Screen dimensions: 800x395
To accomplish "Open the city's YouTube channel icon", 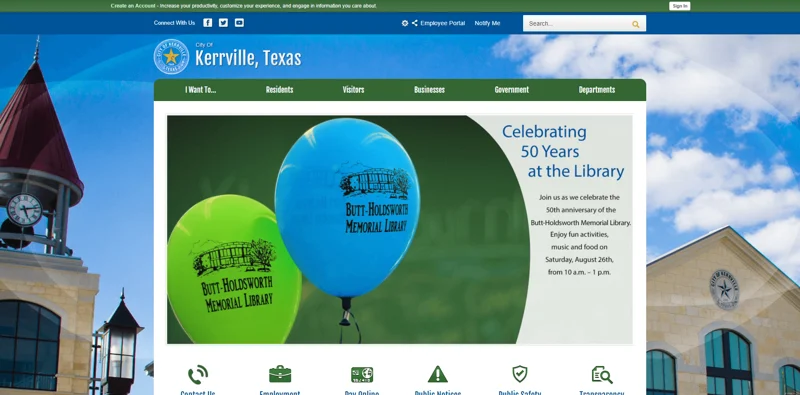I will click(x=239, y=23).
